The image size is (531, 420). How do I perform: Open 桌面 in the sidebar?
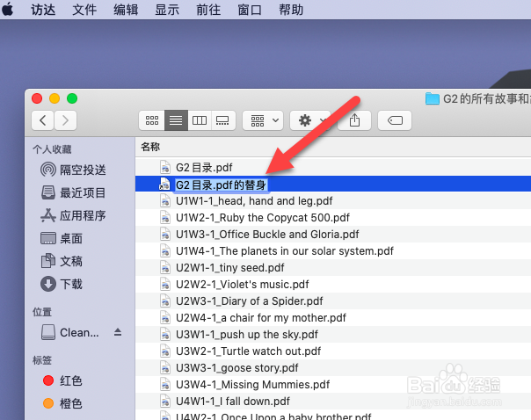[62, 239]
